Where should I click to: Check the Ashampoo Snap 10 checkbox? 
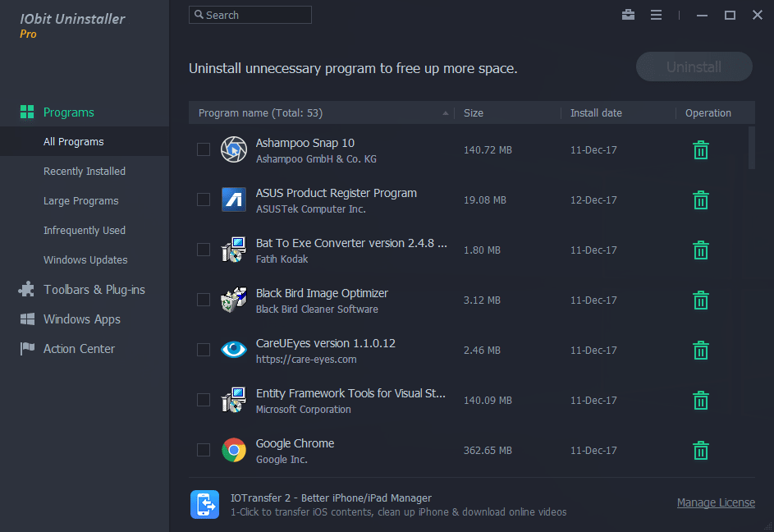pos(204,149)
